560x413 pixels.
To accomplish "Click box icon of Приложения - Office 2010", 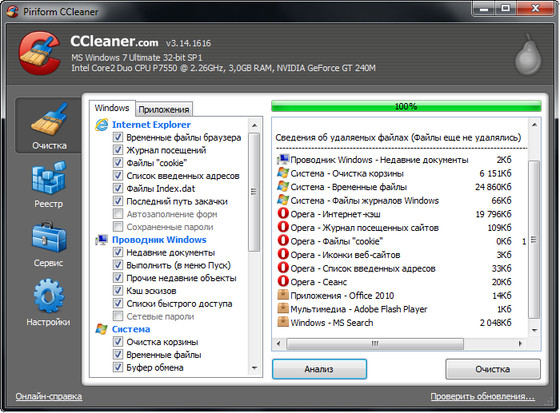I will coord(283,295).
